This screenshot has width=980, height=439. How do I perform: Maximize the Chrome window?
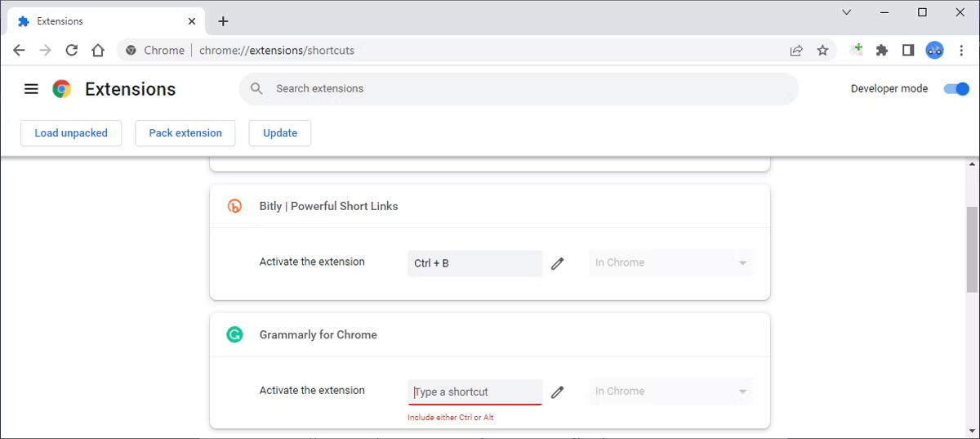pos(922,12)
